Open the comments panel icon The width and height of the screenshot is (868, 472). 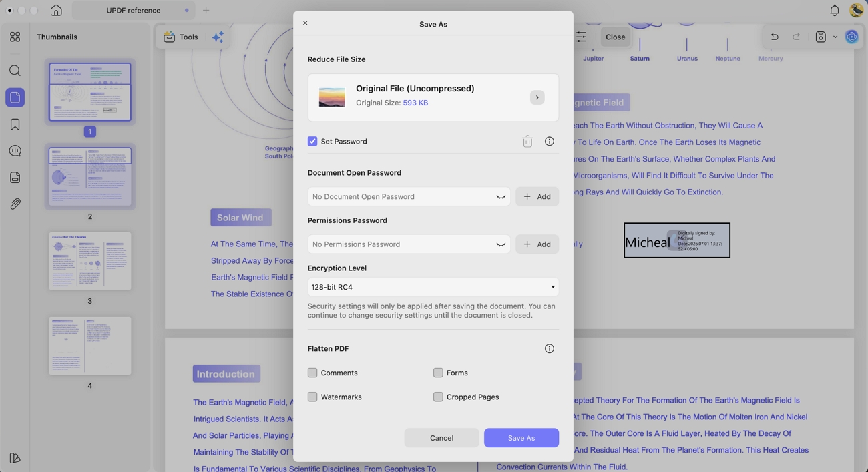15,151
